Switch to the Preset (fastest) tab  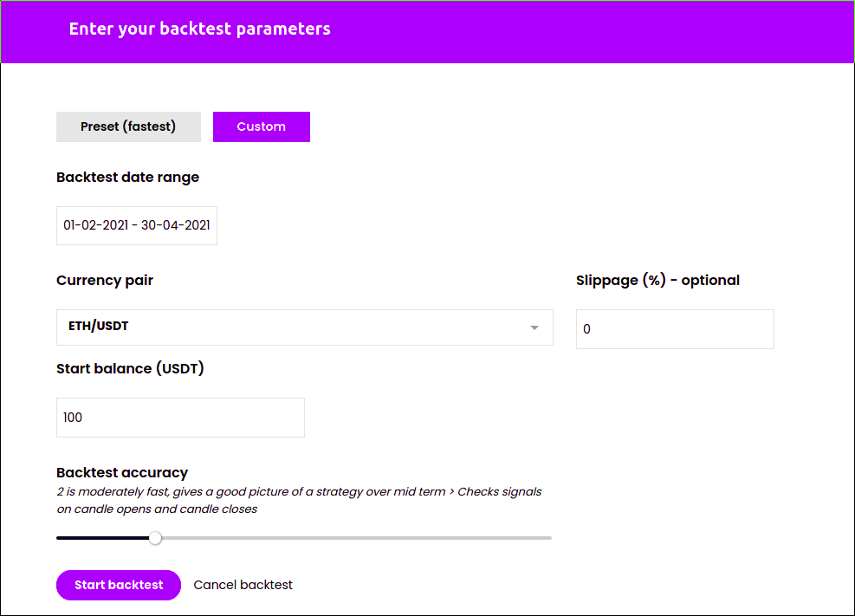pos(128,126)
